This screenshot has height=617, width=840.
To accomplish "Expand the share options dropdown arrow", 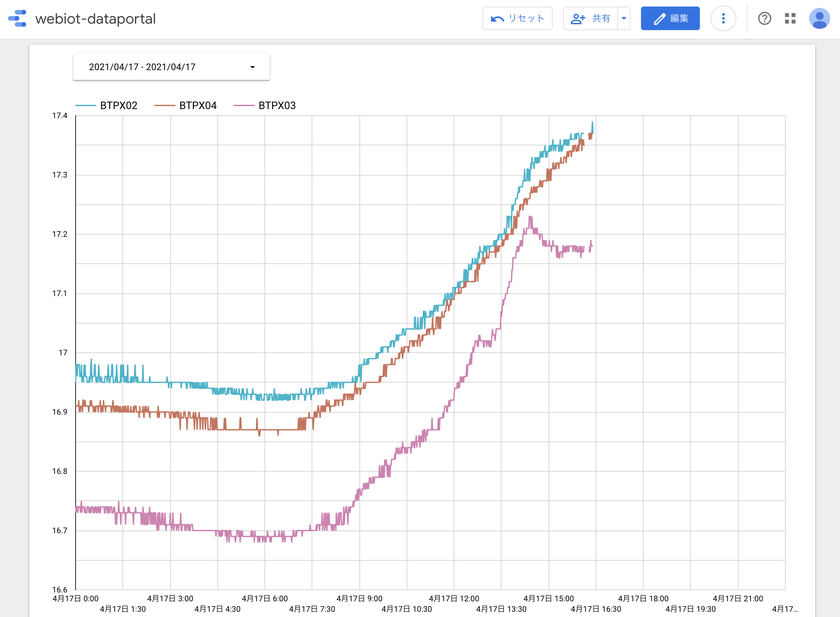I will tap(624, 18).
